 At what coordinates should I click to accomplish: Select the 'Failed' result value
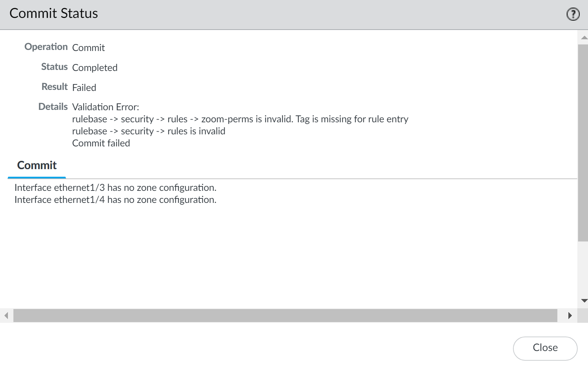click(84, 87)
